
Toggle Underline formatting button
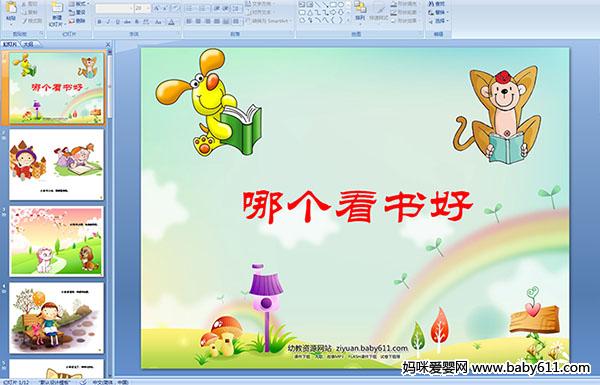click(117, 22)
